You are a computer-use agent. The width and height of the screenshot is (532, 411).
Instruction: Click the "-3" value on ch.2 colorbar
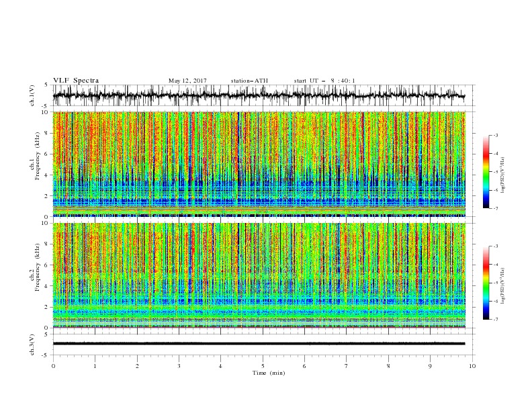[x=495, y=246]
